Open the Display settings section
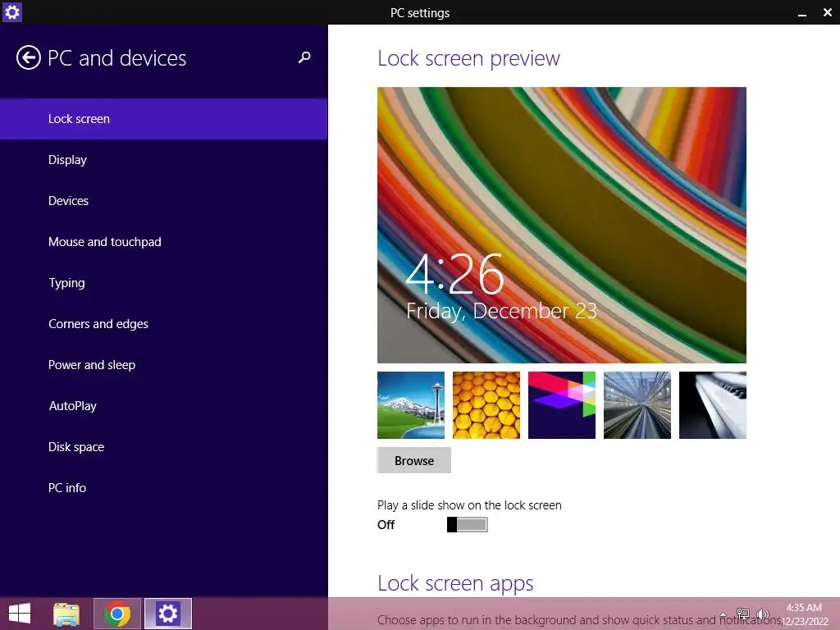Viewport: 840px width, 630px height. coord(163,160)
